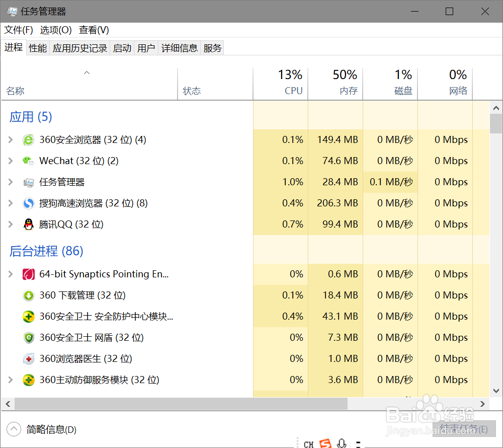Click the 1.0% CPU cell

(281, 182)
